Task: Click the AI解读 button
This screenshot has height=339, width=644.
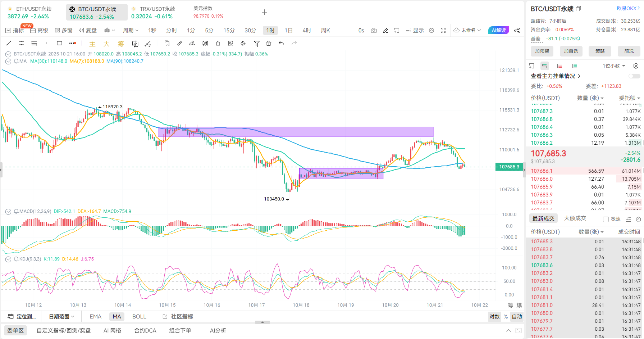Action: pyautogui.click(x=498, y=31)
